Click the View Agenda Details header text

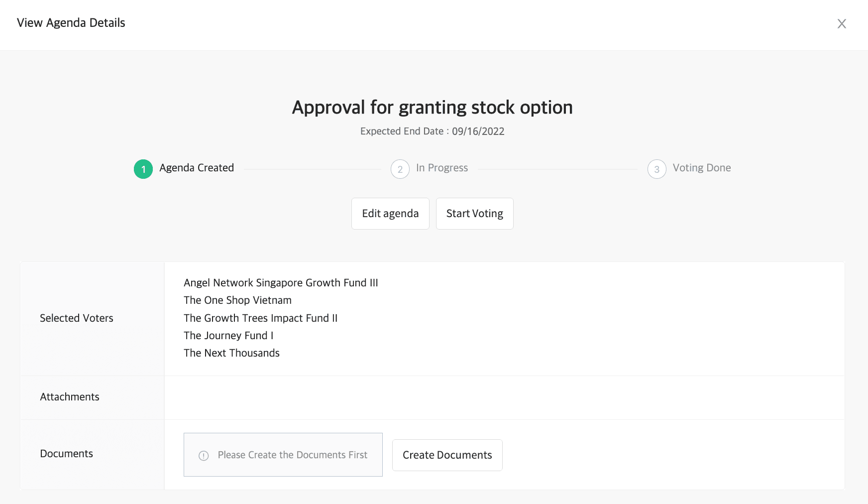coord(71,23)
